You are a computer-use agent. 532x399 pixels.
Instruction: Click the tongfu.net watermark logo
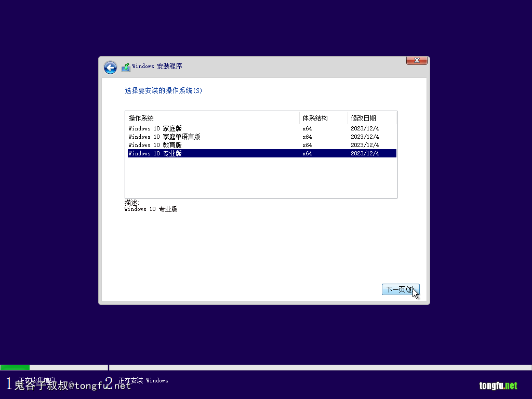point(498,385)
